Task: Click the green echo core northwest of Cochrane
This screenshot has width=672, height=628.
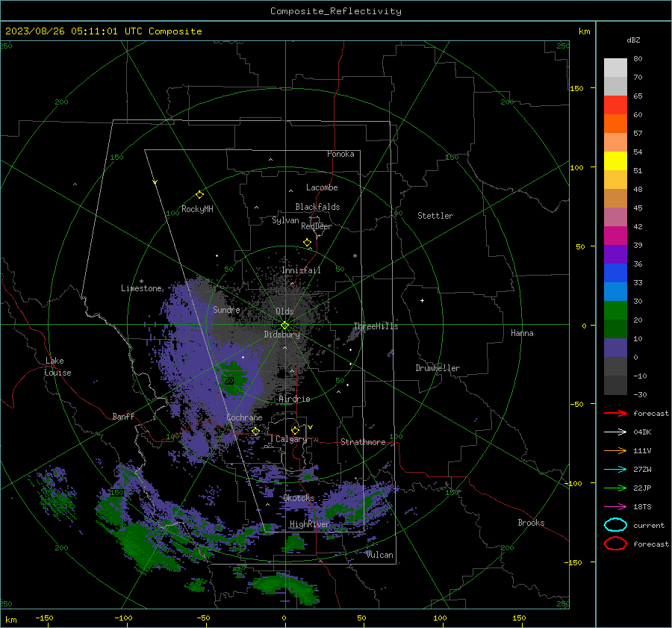Action: click(233, 377)
